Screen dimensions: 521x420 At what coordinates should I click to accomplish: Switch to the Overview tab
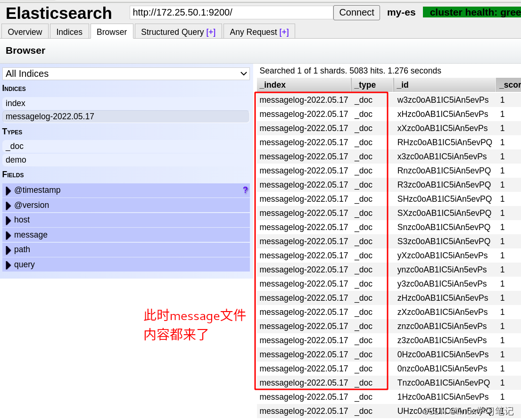25,32
